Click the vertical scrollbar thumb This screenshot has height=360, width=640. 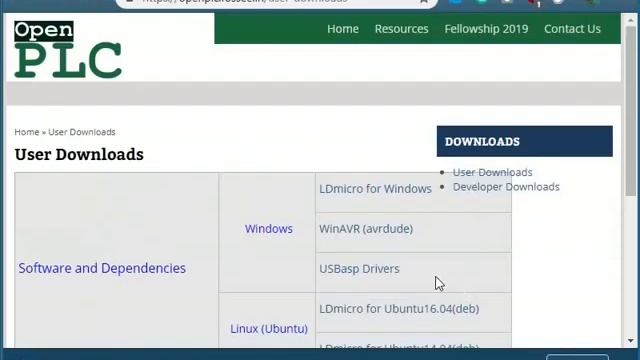point(631,112)
